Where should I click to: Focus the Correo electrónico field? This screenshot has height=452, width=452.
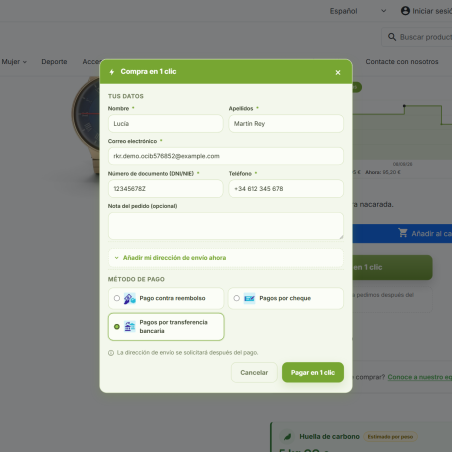coord(226,156)
